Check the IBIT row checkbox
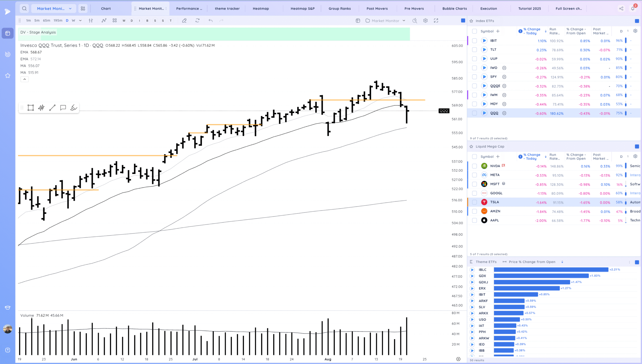 click(x=474, y=41)
